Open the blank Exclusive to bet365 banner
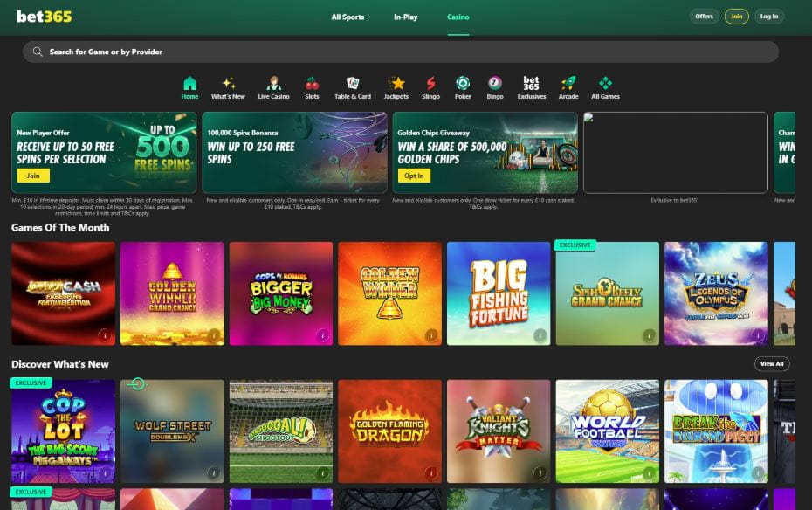812x510 pixels. point(675,153)
